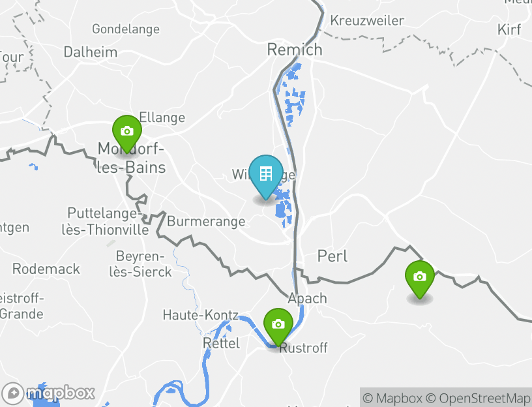Select the Dalheim label on the map

tap(91, 52)
